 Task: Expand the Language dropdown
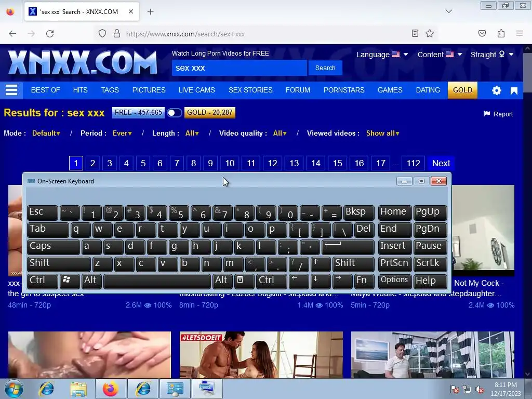(x=382, y=55)
